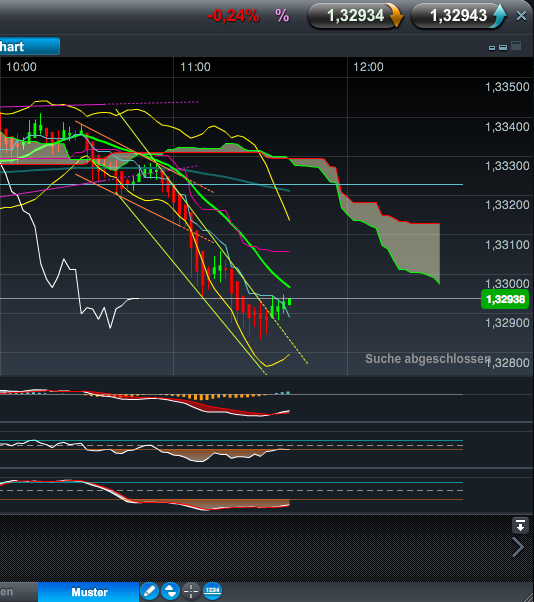
Task: Open the Muster tab
Action: point(89,592)
